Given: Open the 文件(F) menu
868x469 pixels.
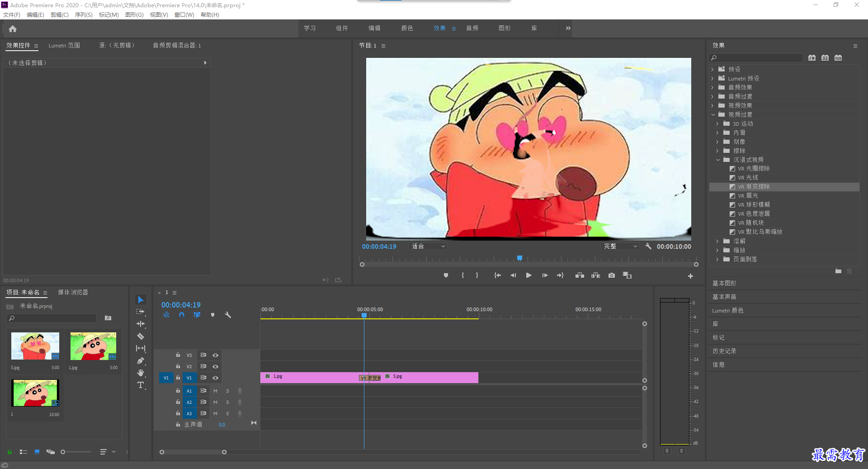Looking at the screenshot, I should coord(12,14).
